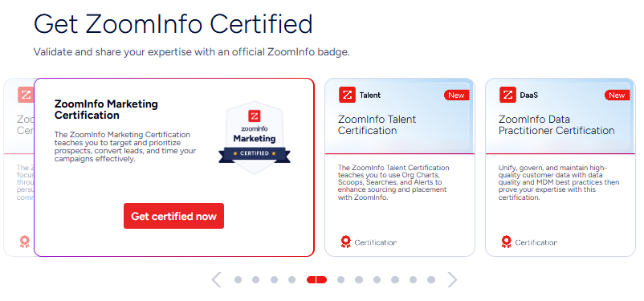644x301 pixels.
Task: Go to the previous carousel slide arrow
Action: point(216,279)
